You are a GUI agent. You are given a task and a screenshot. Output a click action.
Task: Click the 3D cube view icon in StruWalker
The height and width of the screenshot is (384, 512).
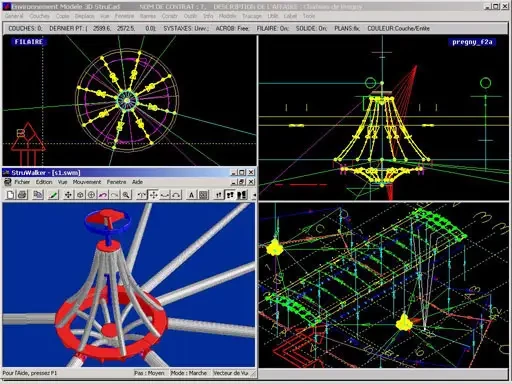click(x=80, y=195)
